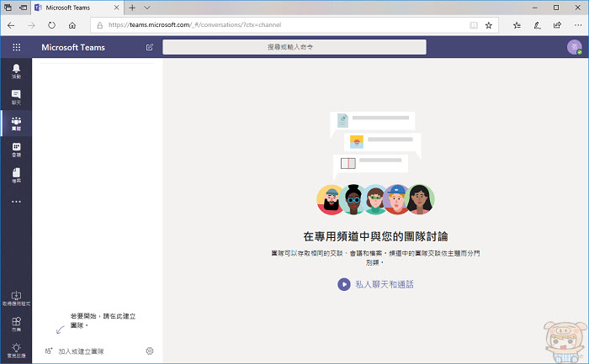The height and width of the screenshot is (364, 589).
Task: Select the Teams icon in sidebar
Action: point(16,123)
